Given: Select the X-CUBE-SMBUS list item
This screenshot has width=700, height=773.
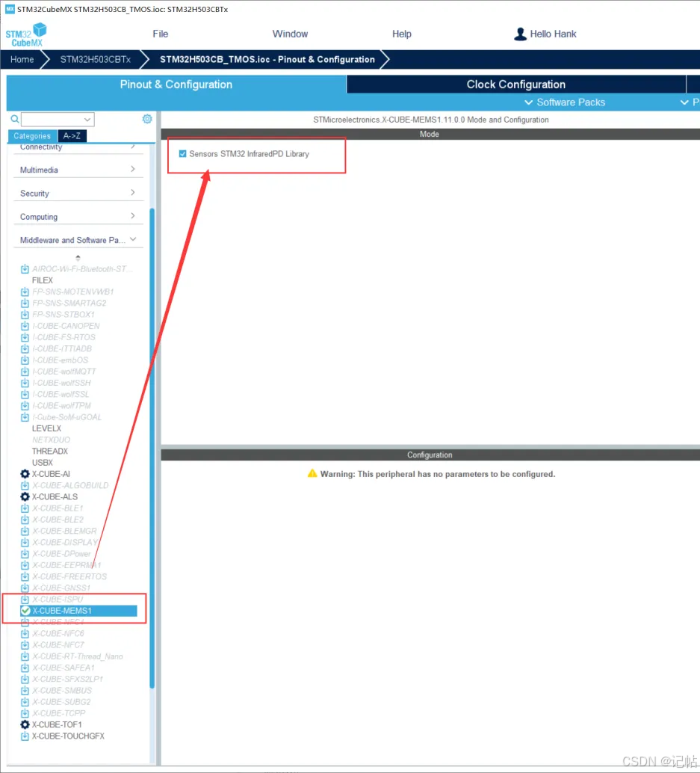Looking at the screenshot, I should click(62, 690).
